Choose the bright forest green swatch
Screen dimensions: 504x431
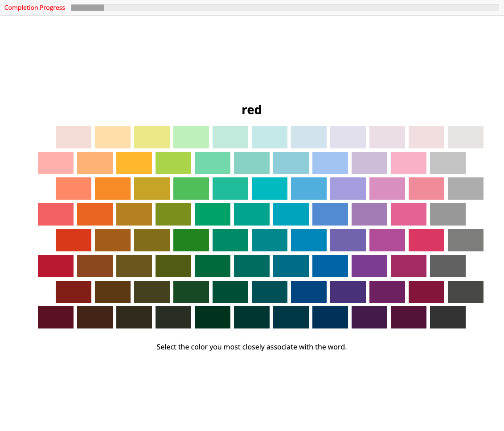point(191,240)
